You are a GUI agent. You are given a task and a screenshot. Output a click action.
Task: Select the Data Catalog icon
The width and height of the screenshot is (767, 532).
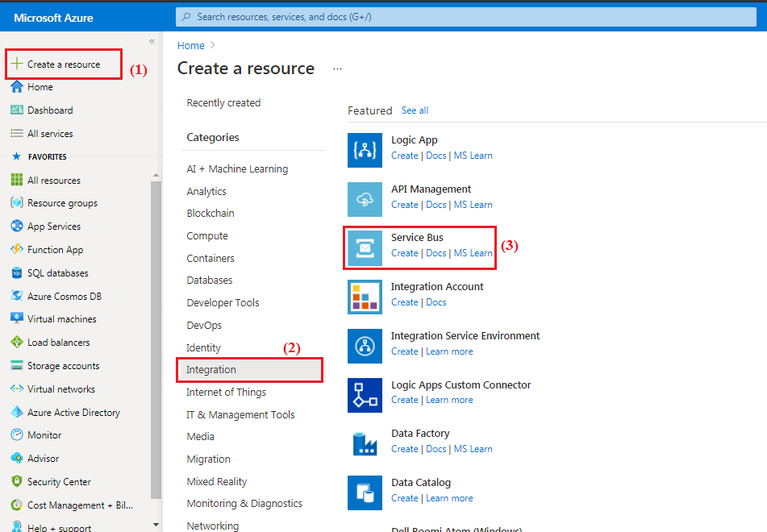[365, 493]
